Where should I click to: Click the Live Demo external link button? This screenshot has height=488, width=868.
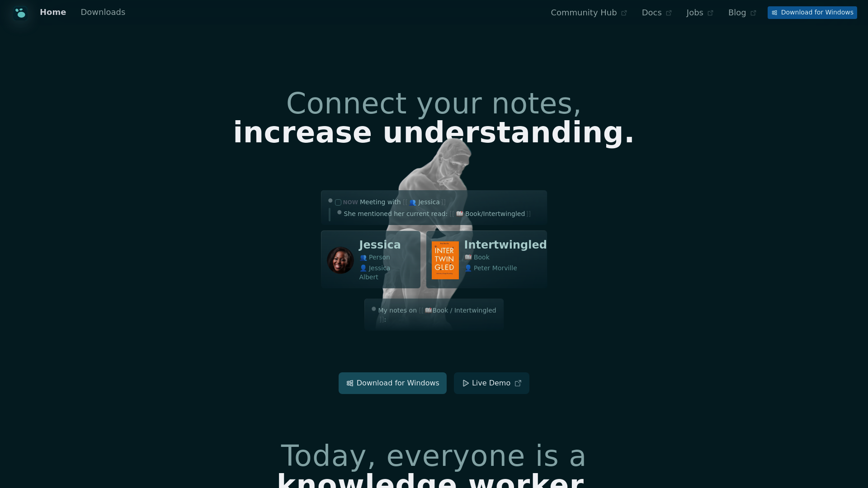pyautogui.click(x=491, y=383)
